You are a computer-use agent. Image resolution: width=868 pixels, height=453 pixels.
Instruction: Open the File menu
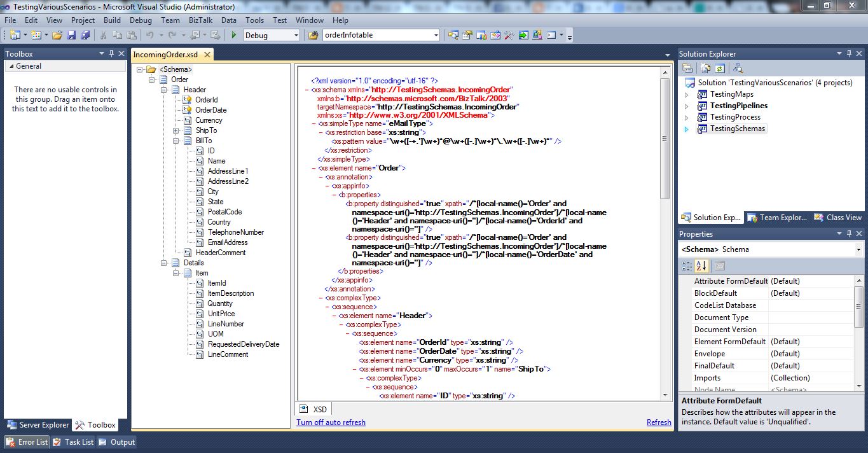[x=10, y=20]
